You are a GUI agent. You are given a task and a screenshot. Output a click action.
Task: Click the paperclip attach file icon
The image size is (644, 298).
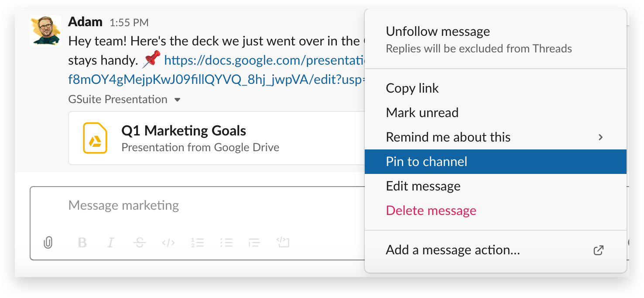click(x=48, y=243)
